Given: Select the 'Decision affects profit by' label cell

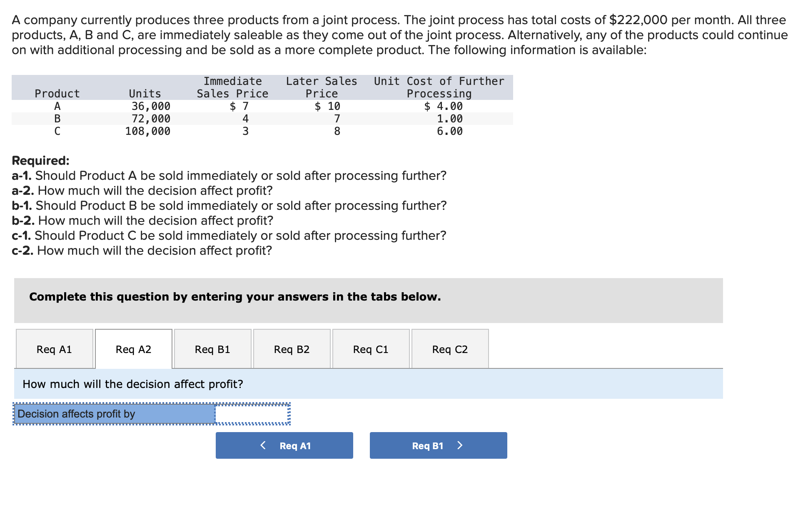Looking at the screenshot, I should click(x=115, y=413).
